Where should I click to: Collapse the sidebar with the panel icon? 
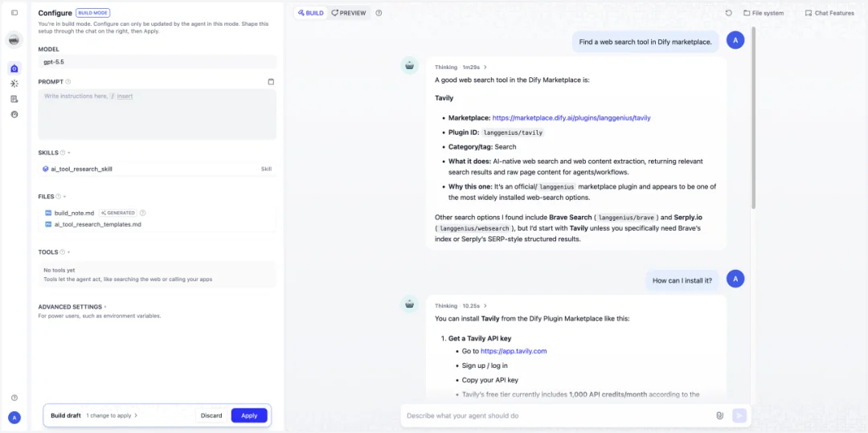tap(14, 13)
